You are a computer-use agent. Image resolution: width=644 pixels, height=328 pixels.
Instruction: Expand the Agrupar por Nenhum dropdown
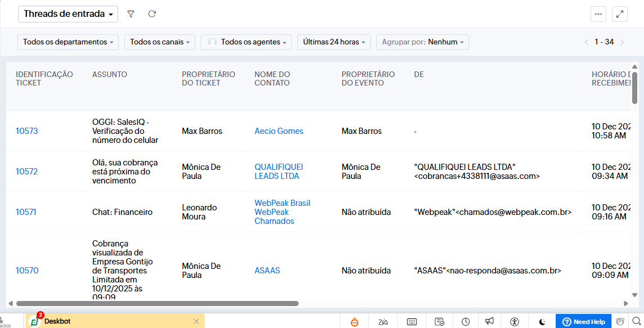click(x=422, y=42)
